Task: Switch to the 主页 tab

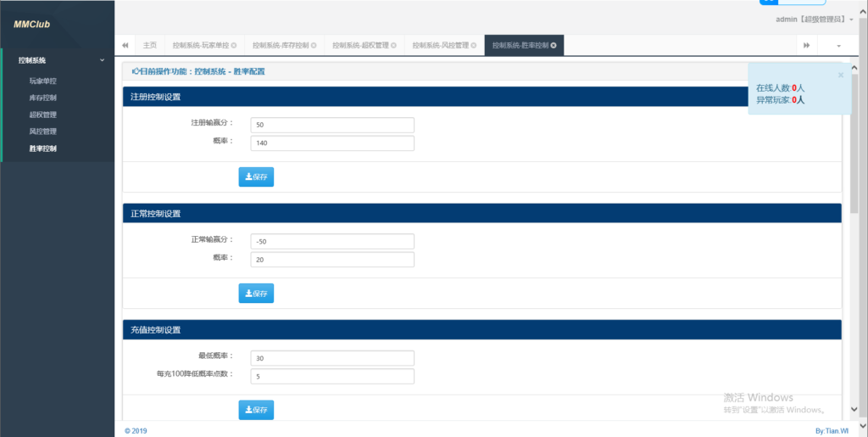Action: pyautogui.click(x=150, y=45)
